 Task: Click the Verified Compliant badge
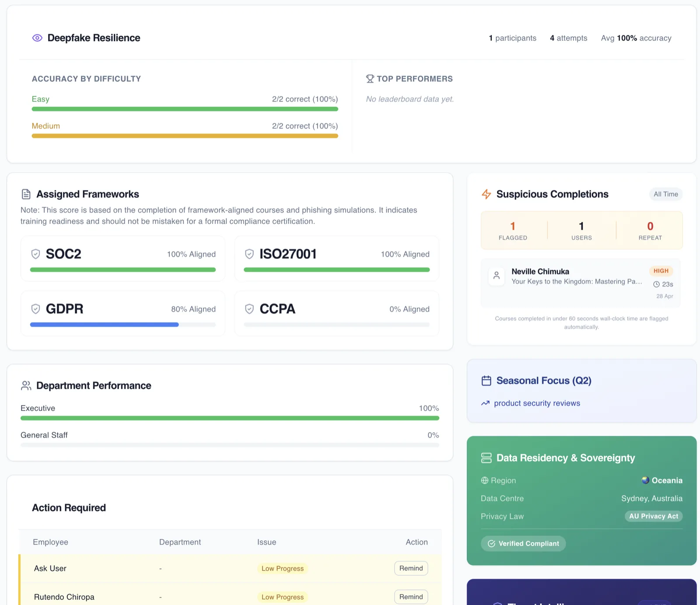(523, 543)
